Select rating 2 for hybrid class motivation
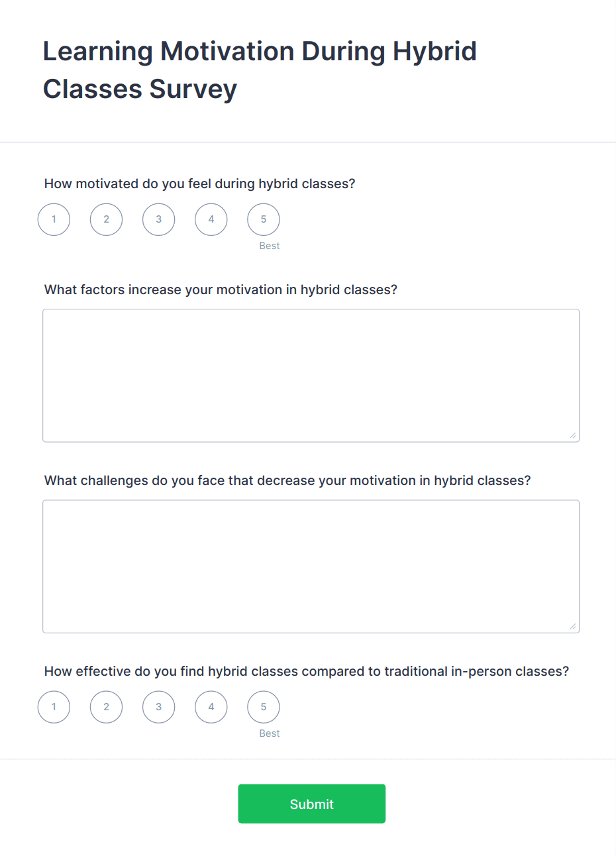The height and width of the screenshot is (856, 616). tap(106, 219)
